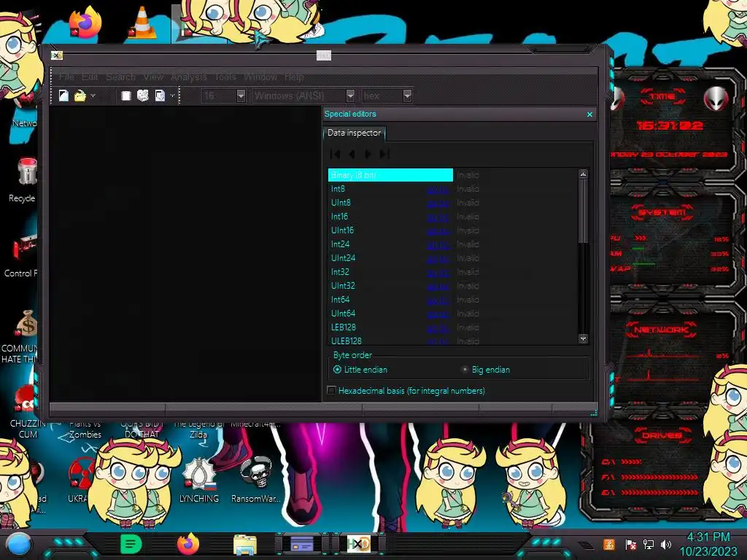The image size is (747, 560).
Task: Open the View menu
Action: coord(153,77)
